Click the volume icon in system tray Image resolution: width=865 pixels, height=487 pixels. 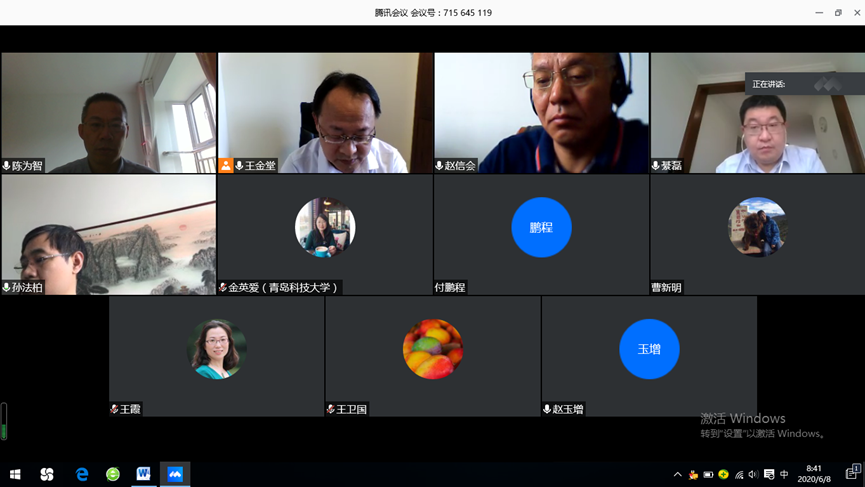pyautogui.click(x=753, y=474)
